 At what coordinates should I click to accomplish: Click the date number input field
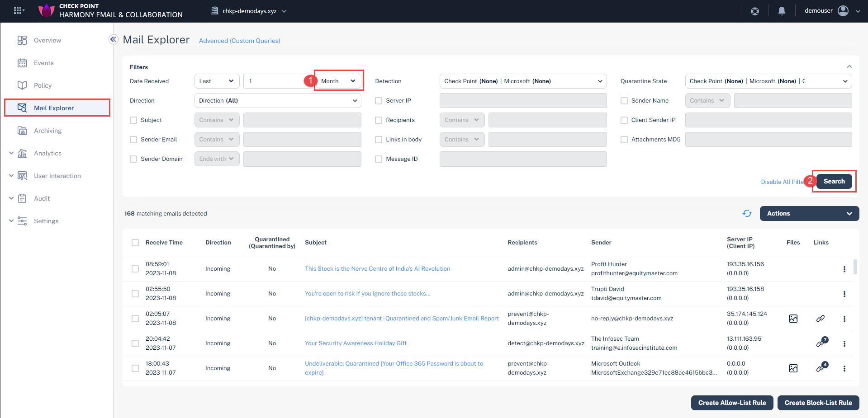(277, 81)
